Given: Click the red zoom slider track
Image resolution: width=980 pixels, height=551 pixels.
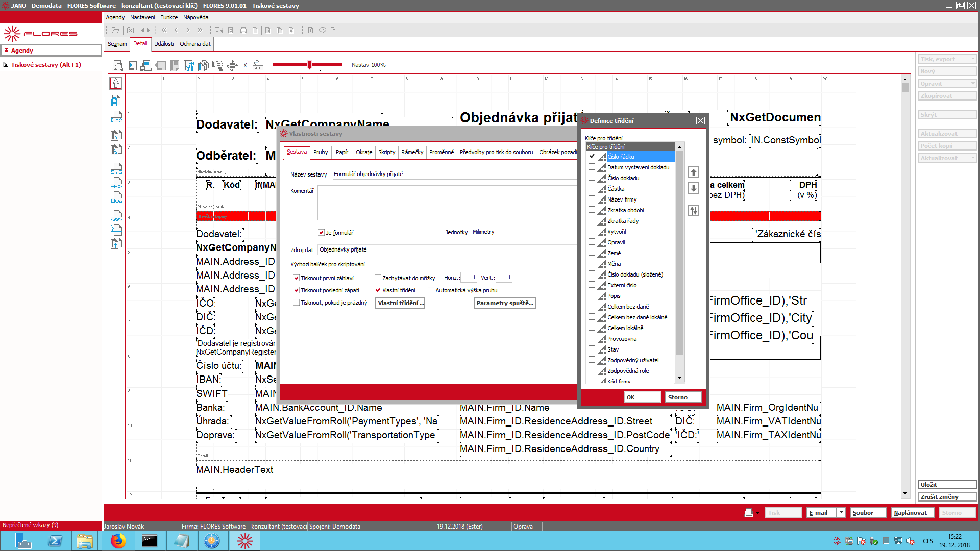Looking at the screenshot, I should click(x=307, y=65).
